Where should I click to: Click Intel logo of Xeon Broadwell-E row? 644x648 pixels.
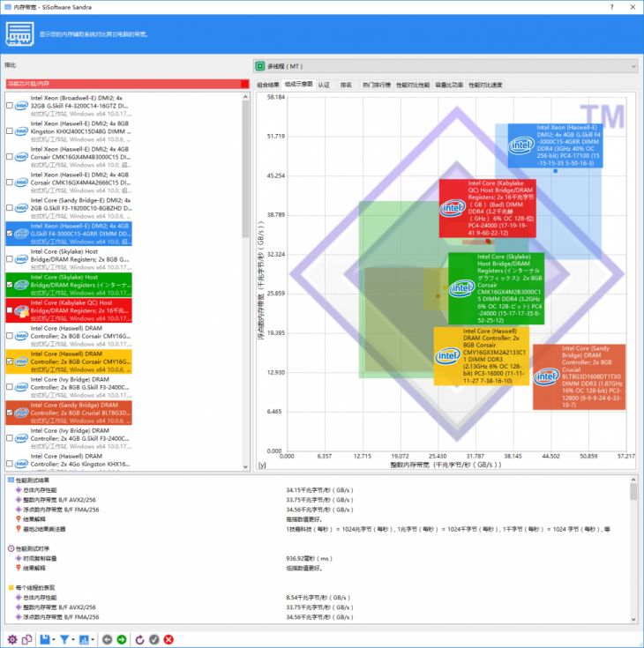coord(21,106)
